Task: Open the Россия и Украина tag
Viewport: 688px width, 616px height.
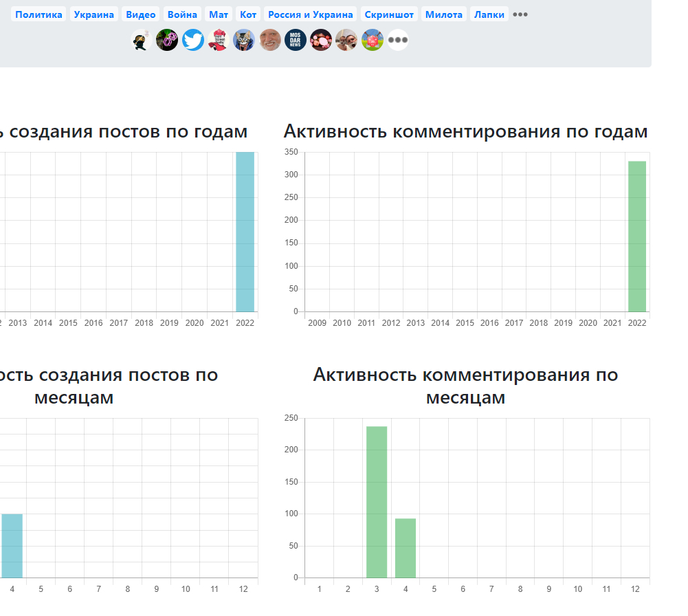Action: point(310,14)
